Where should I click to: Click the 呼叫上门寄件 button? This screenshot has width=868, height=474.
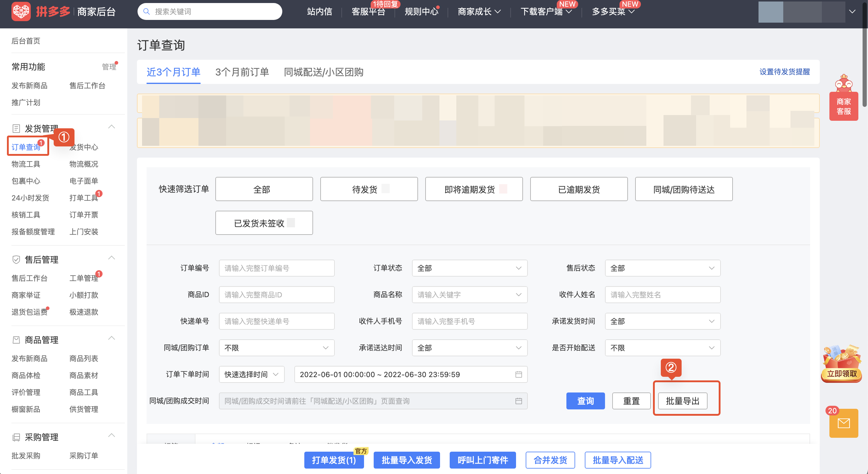[483, 460]
